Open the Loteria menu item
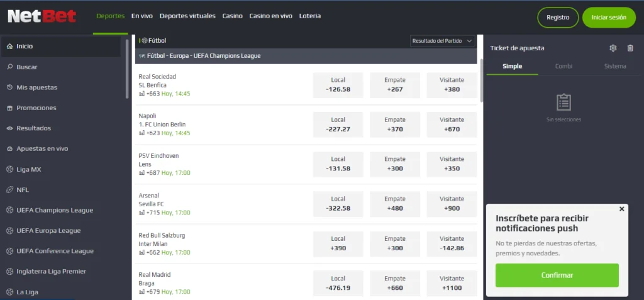This screenshot has height=300, width=644. click(310, 16)
